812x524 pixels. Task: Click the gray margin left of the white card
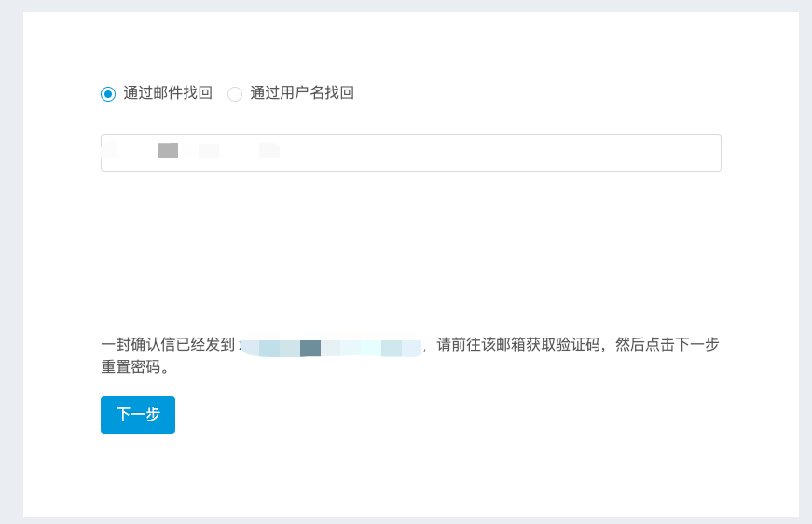11,261
